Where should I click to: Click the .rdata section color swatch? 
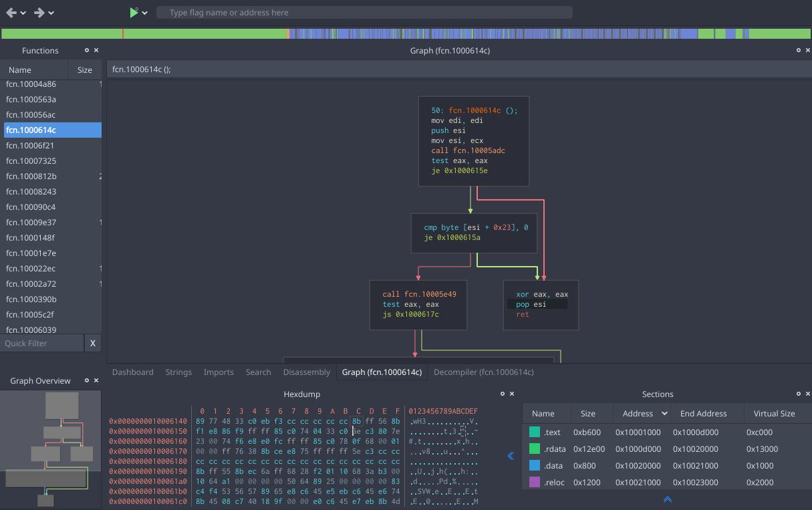(x=535, y=449)
